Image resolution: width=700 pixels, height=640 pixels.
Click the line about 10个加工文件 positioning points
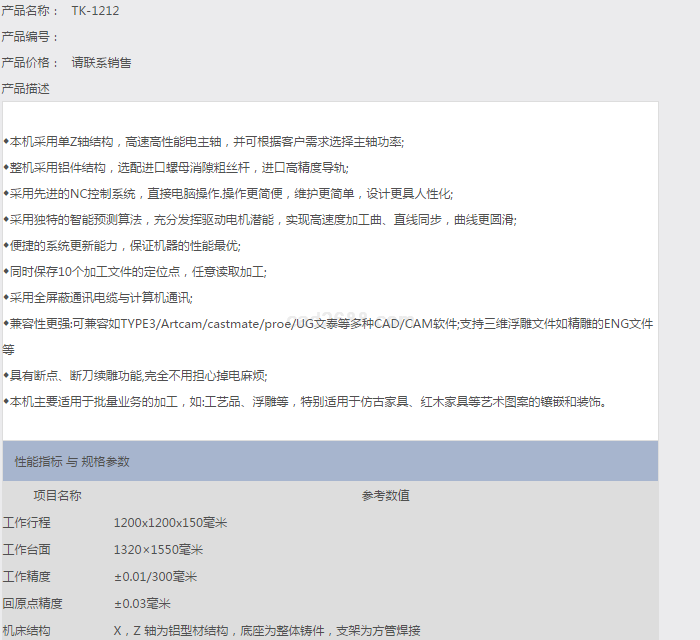(135, 272)
